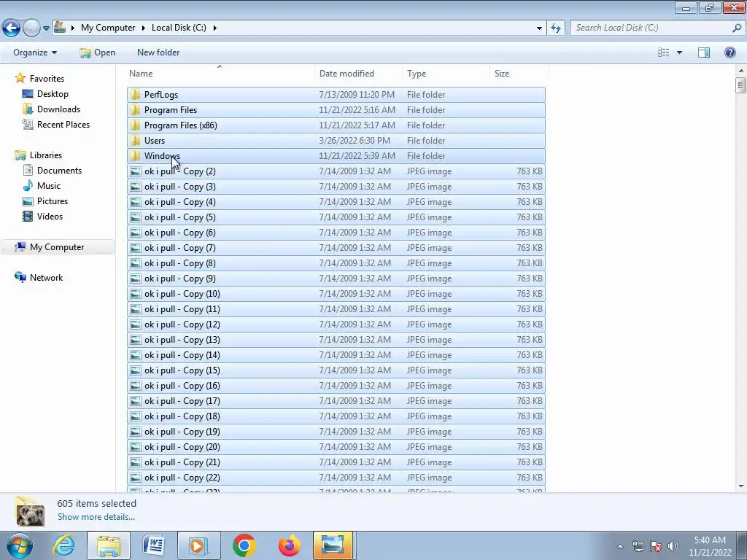Select Favorites in the navigation pane
747x560 pixels.
tap(47, 79)
